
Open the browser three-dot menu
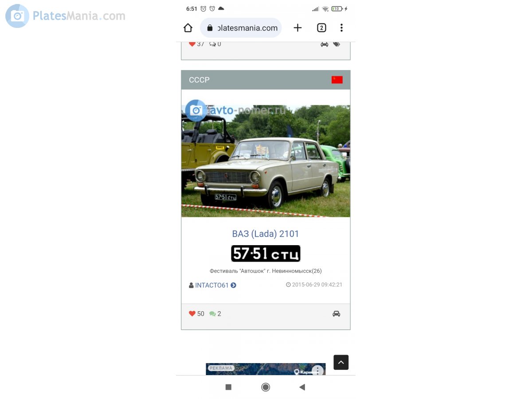click(341, 28)
